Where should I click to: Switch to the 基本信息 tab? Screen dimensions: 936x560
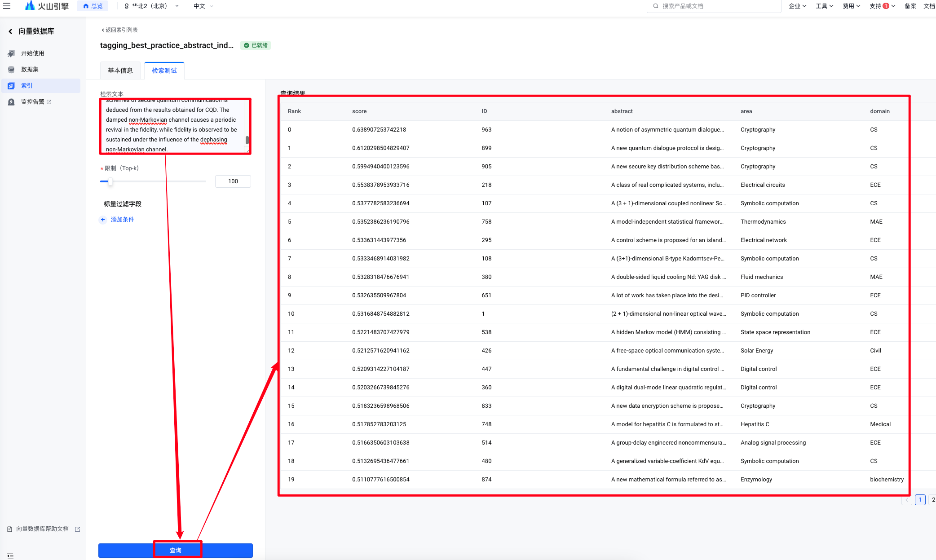[120, 71]
